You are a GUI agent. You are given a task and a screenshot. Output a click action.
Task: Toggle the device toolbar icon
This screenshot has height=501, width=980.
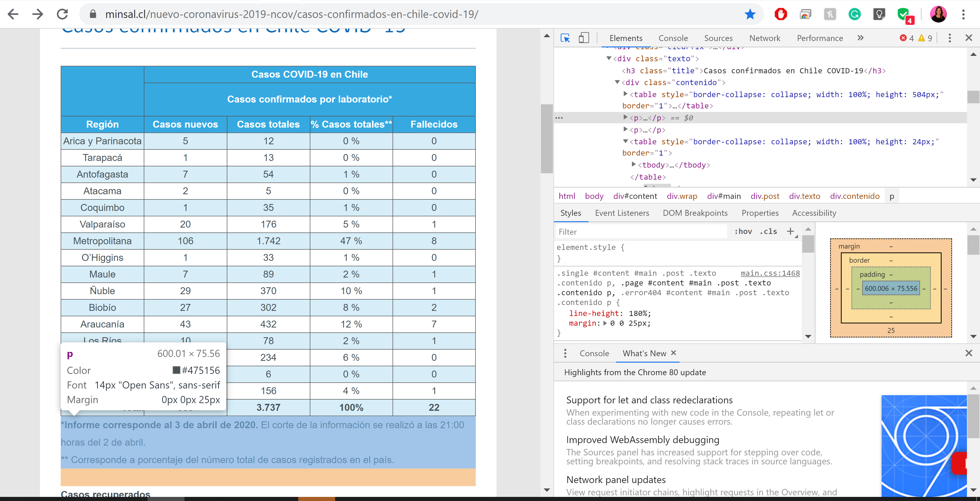click(x=584, y=38)
